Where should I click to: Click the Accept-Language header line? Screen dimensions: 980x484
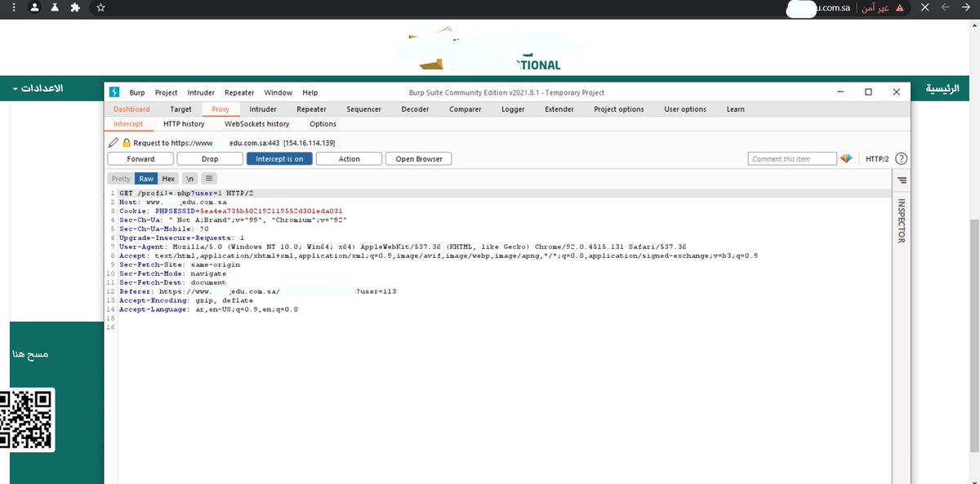coord(208,309)
